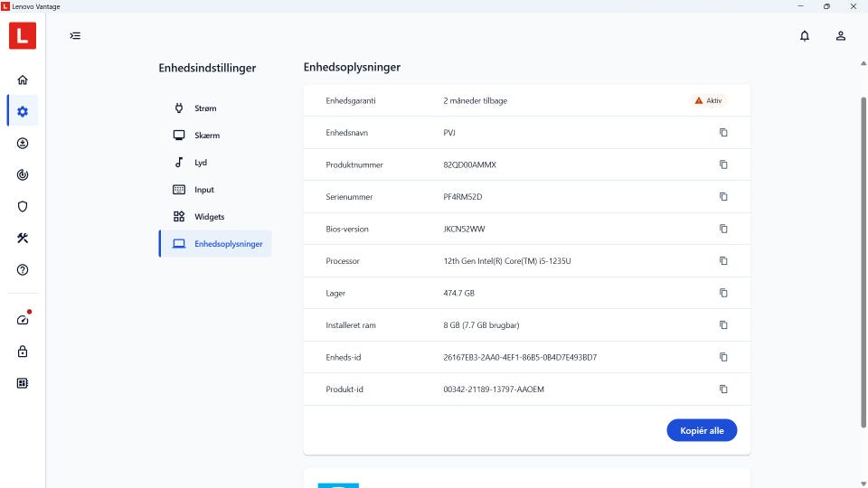Copy the Lager storage value
Image resolution: width=868 pixels, height=488 pixels.
pyautogui.click(x=723, y=293)
